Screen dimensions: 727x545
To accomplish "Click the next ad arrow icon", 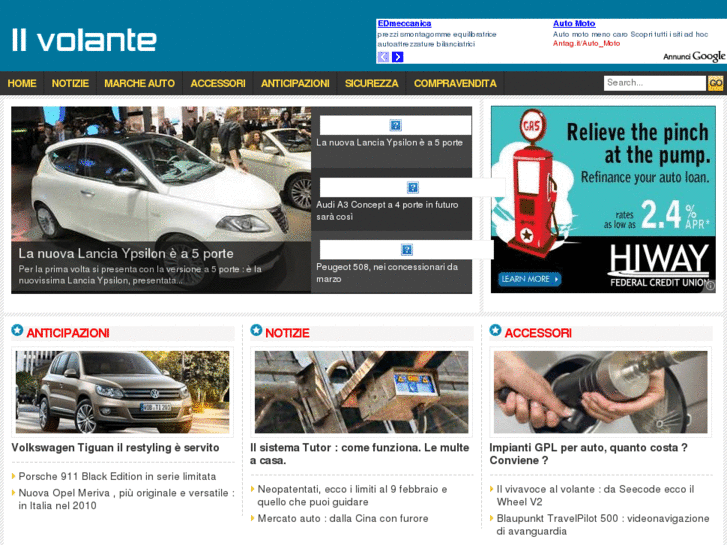I will tap(397, 57).
